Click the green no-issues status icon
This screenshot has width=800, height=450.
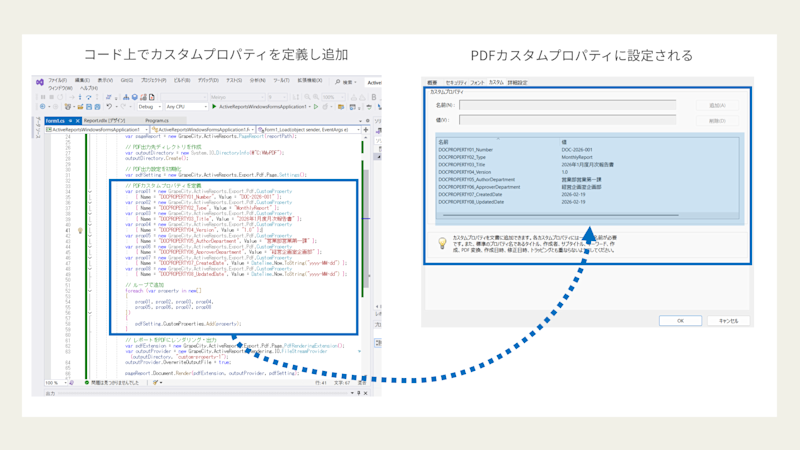pos(87,382)
